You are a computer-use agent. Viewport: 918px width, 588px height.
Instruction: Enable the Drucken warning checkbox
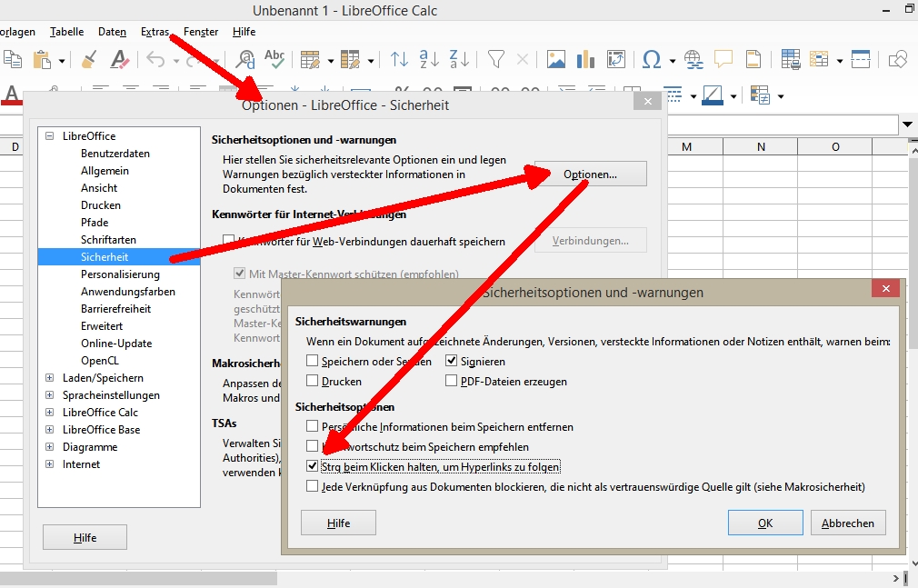click(312, 381)
